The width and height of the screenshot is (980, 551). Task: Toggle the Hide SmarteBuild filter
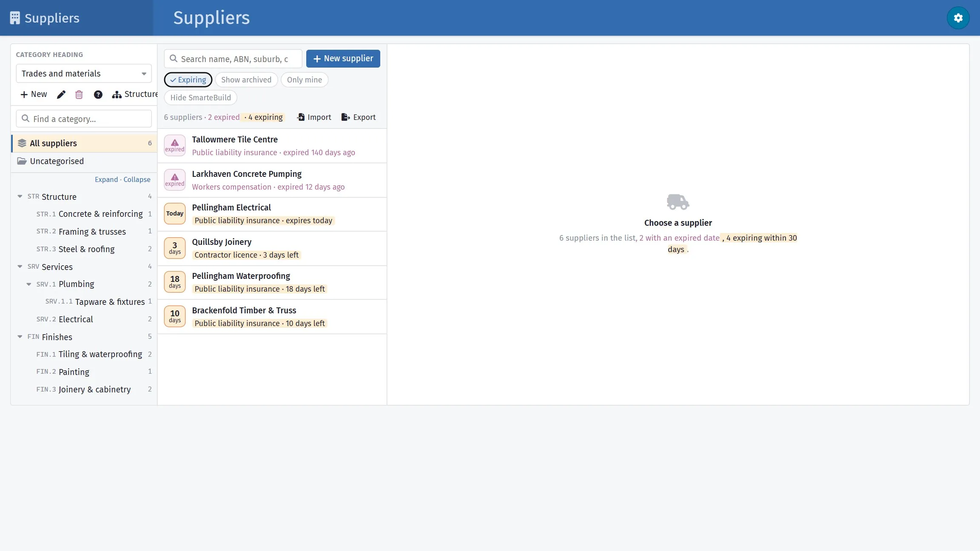pos(201,98)
